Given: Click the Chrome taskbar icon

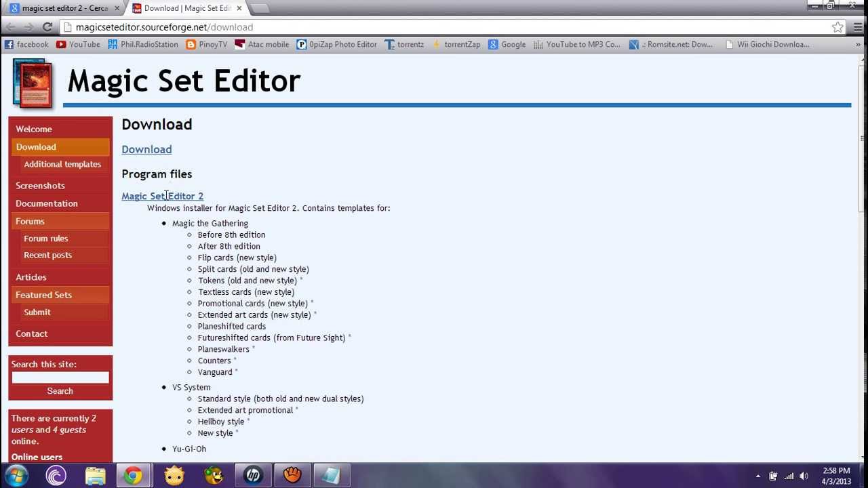Looking at the screenshot, I should 134,476.
